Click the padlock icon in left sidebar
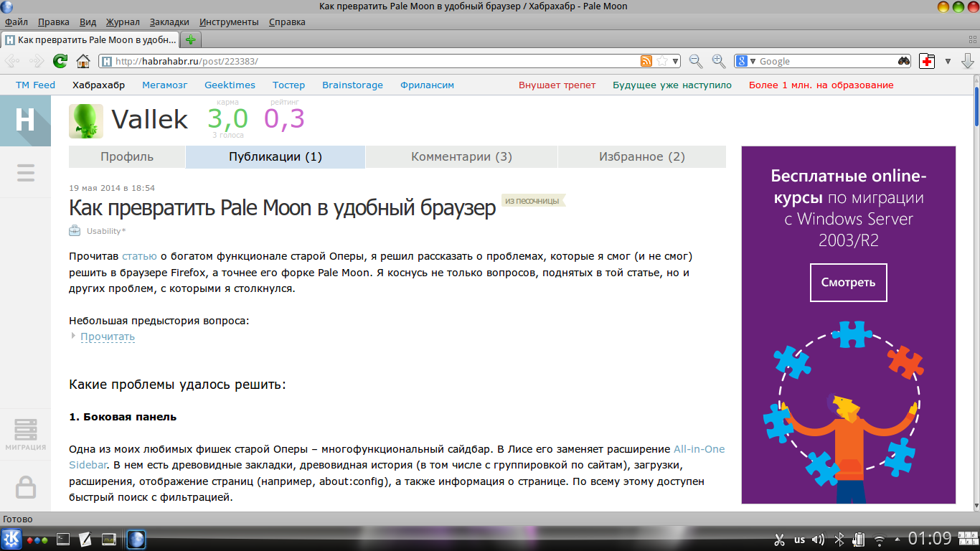Image resolution: width=980 pixels, height=551 pixels. tap(26, 486)
